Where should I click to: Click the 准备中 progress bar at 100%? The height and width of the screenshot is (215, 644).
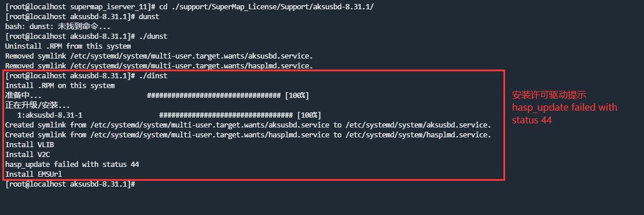coord(228,96)
